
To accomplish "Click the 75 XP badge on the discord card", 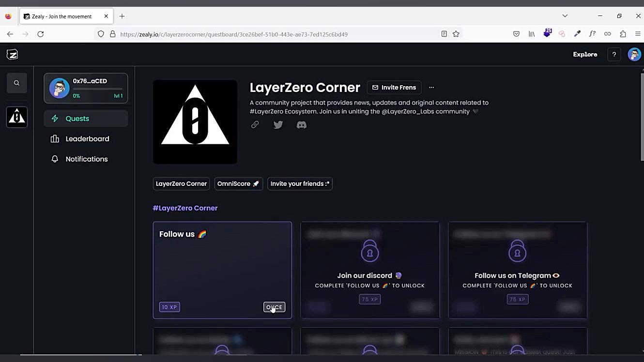I will pyautogui.click(x=370, y=300).
